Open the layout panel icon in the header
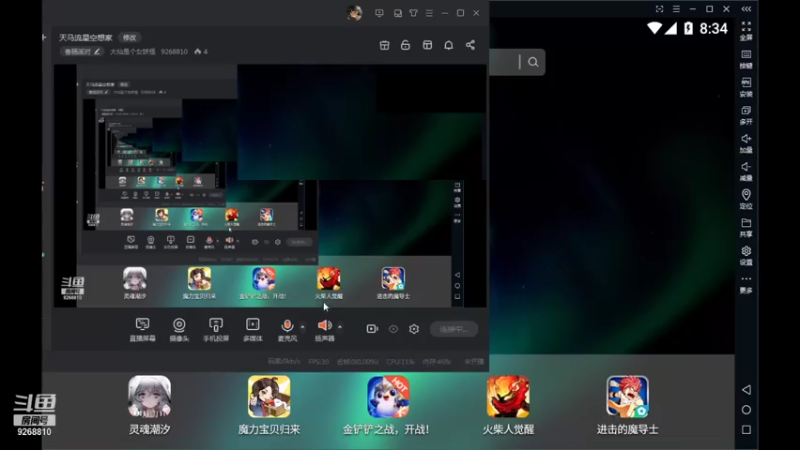 428,45
